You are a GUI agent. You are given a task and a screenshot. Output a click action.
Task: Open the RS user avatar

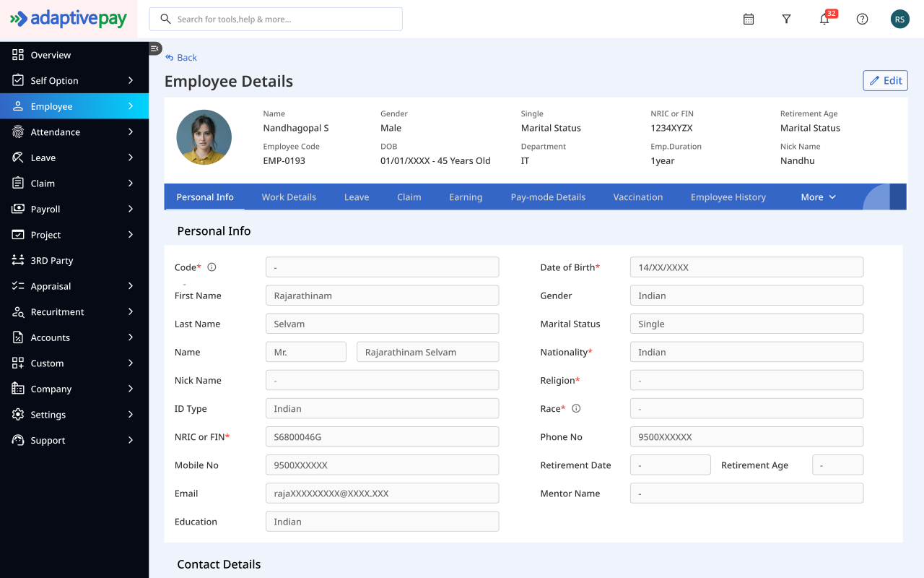[900, 20]
